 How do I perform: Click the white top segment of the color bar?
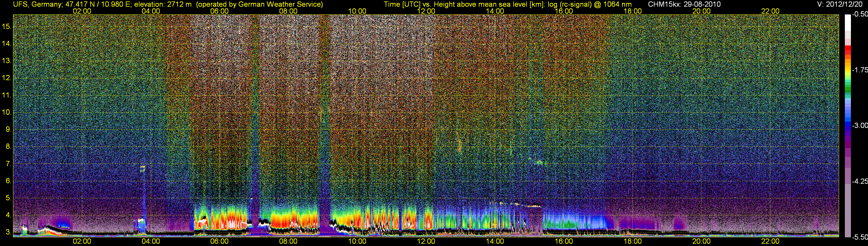(x=847, y=22)
